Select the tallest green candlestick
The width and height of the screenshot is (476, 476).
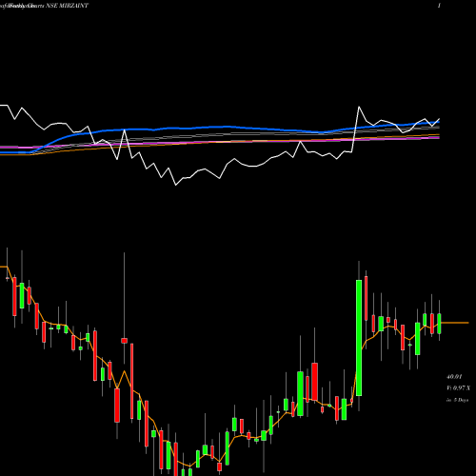[359, 338]
